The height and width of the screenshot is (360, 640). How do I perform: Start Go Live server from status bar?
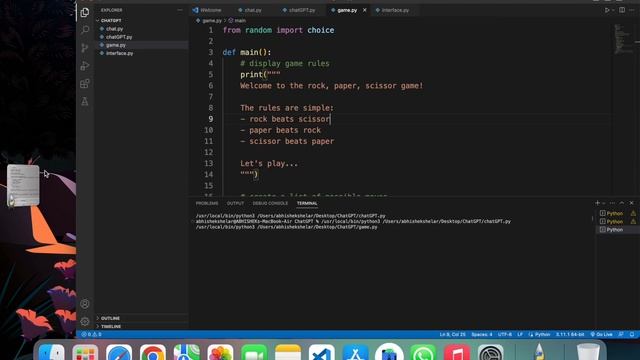click(x=601, y=334)
